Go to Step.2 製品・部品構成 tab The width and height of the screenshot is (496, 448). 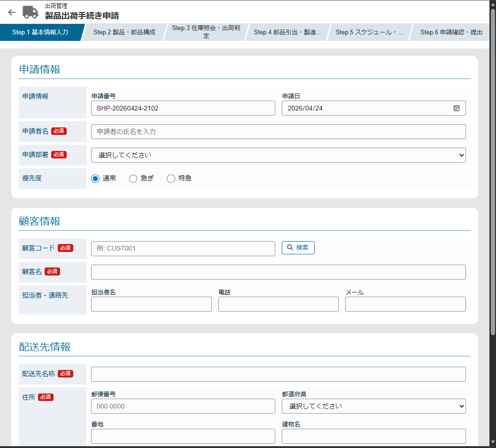[124, 32]
